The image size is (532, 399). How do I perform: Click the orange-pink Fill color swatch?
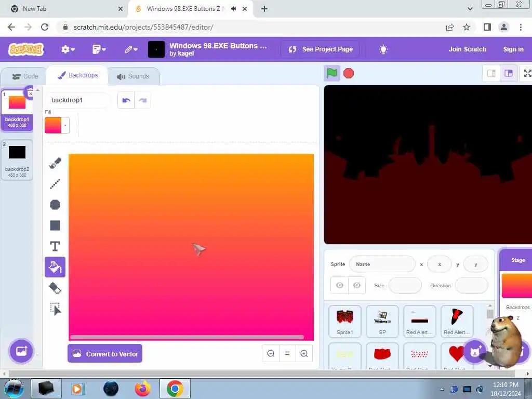click(54, 125)
